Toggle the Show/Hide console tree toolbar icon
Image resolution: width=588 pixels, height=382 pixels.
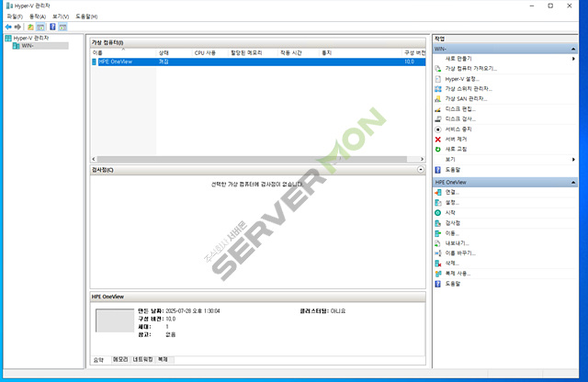pyautogui.click(x=40, y=27)
